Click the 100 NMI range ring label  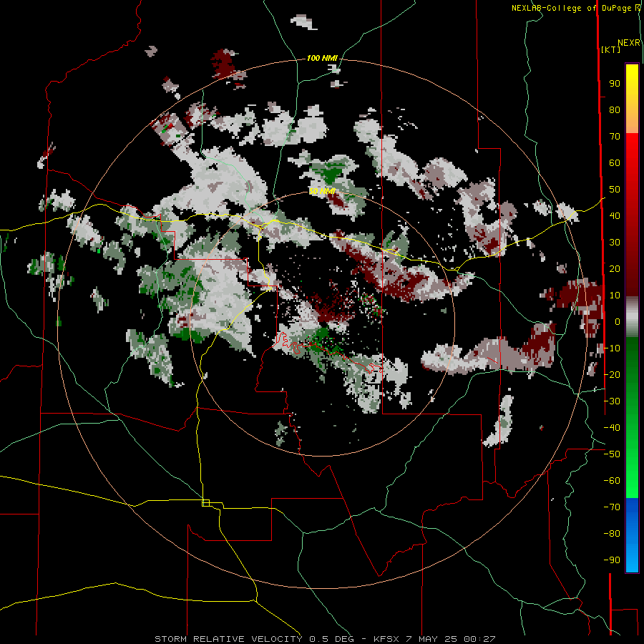point(322,58)
